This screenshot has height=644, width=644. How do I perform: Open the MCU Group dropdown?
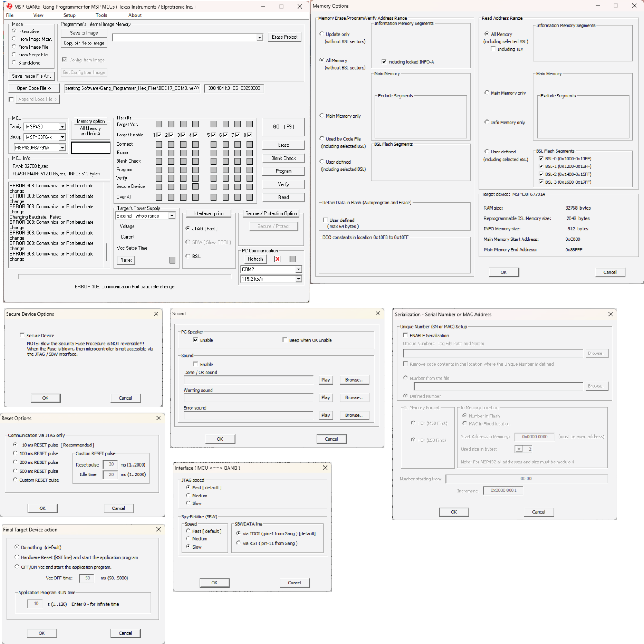coord(62,137)
